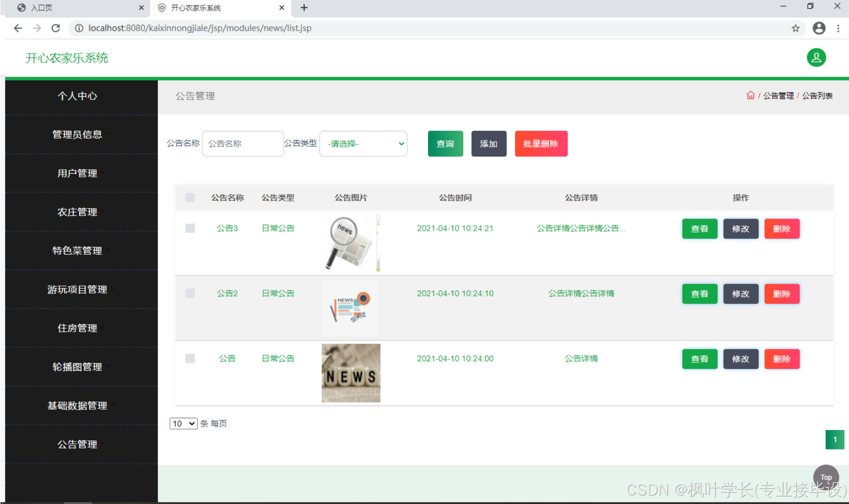Open the rows-per-page dropdown showing 10
This screenshot has width=849, height=504.
click(x=184, y=423)
